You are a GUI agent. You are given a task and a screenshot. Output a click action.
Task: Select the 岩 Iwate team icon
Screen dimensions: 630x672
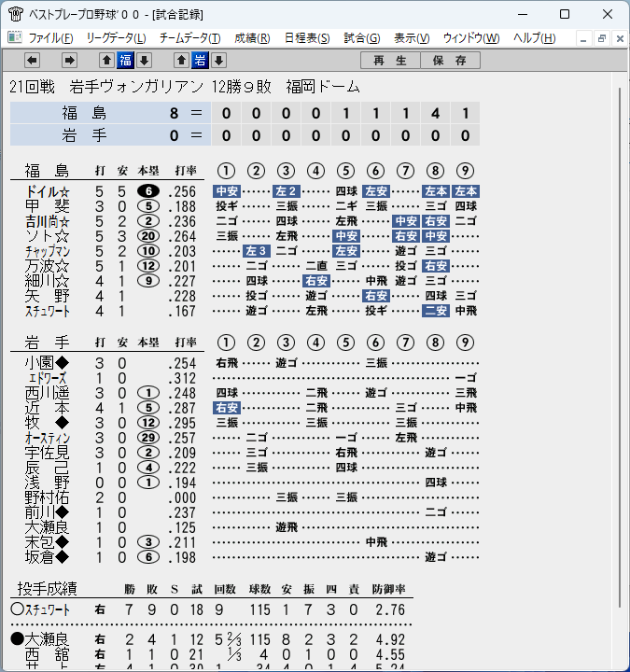tap(200, 61)
